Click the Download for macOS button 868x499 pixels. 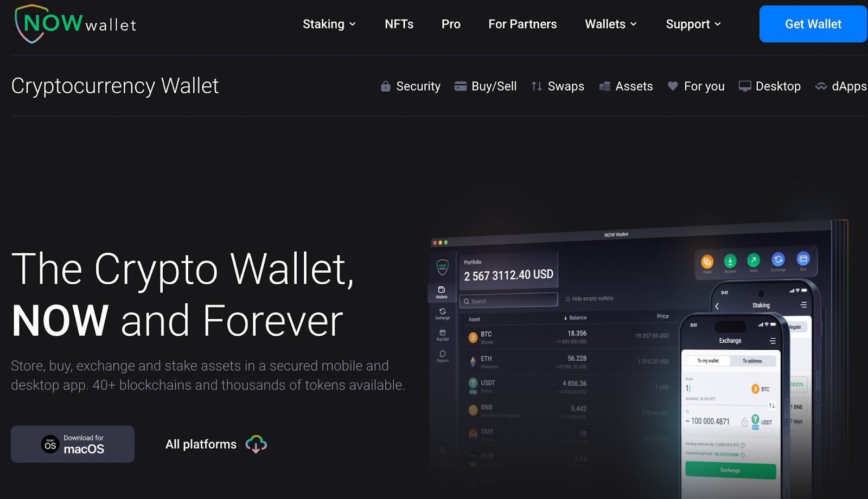point(73,444)
